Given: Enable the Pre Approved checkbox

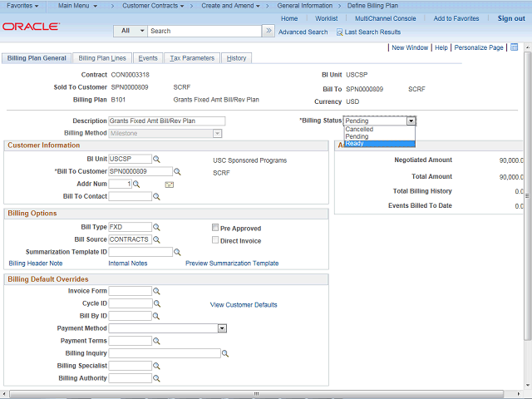Looking at the screenshot, I should point(215,228).
